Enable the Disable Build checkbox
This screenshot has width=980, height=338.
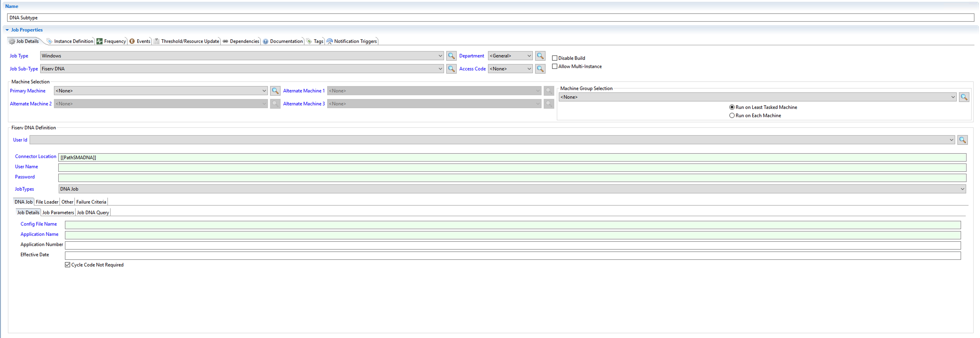point(554,58)
